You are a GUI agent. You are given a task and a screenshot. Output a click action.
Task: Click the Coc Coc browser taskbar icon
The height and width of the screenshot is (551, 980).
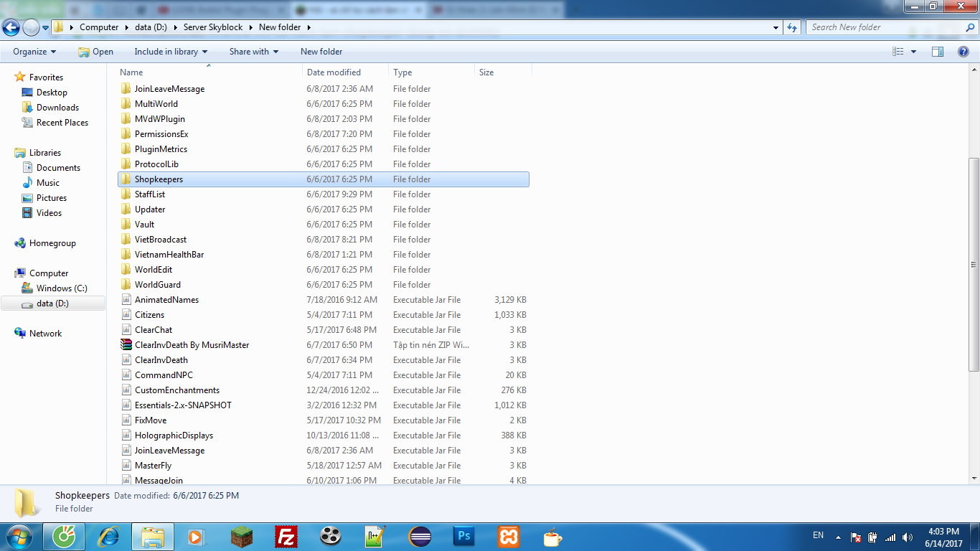click(x=64, y=537)
